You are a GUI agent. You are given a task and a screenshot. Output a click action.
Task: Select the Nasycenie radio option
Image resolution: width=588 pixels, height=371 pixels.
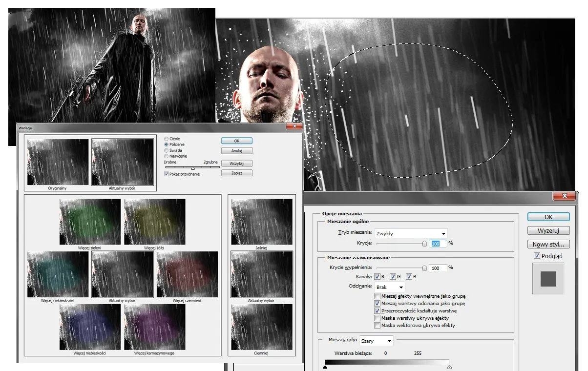point(167,156)
